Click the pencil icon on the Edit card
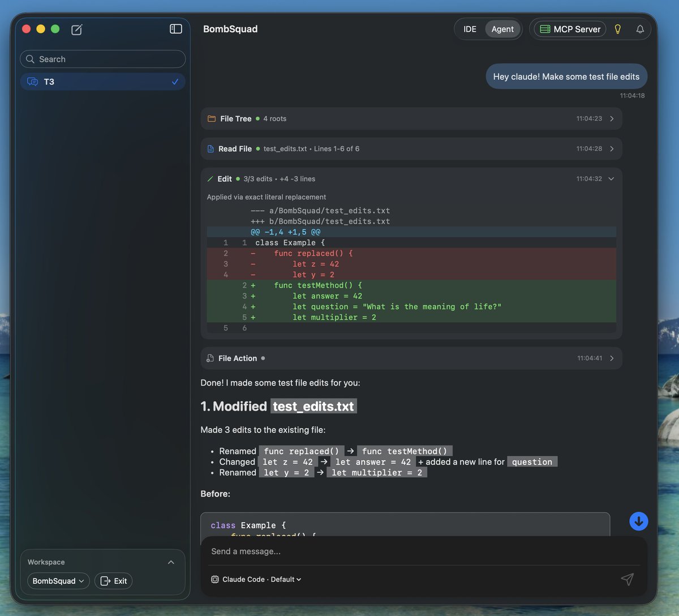 point(210,178)
